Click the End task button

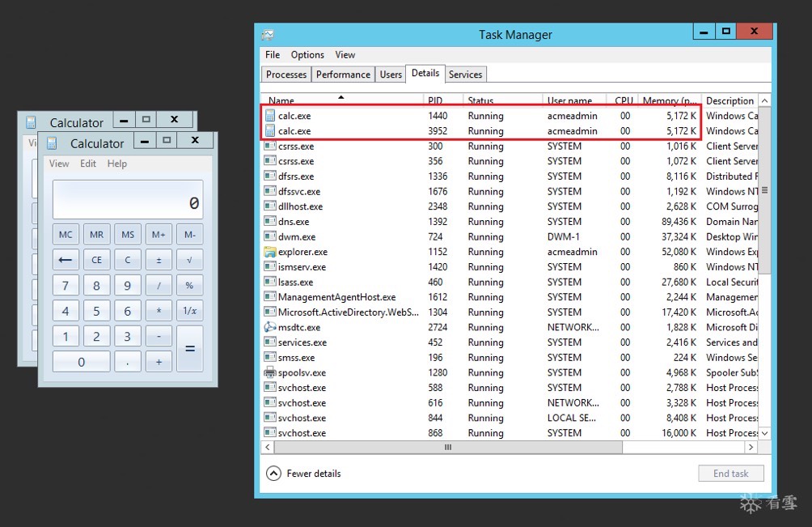point(730,473)
